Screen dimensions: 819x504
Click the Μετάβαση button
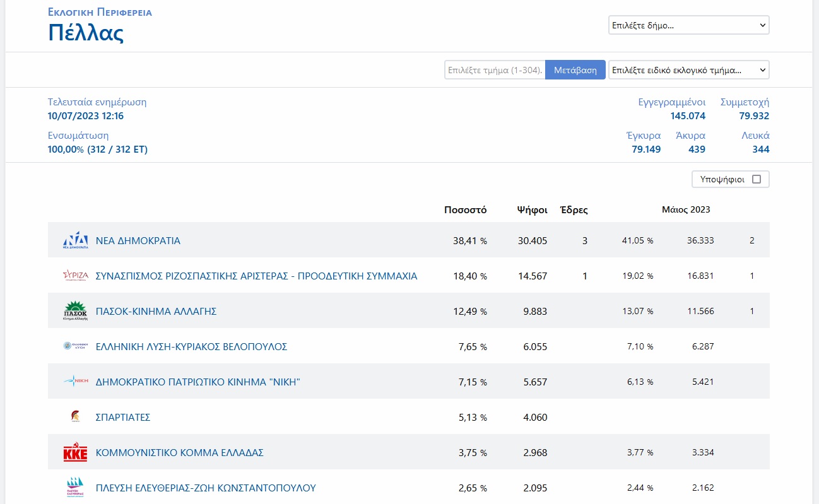tap(575, 70)
